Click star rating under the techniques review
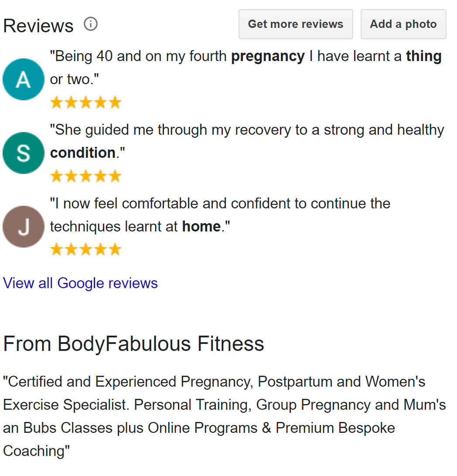 coord(85,250)
